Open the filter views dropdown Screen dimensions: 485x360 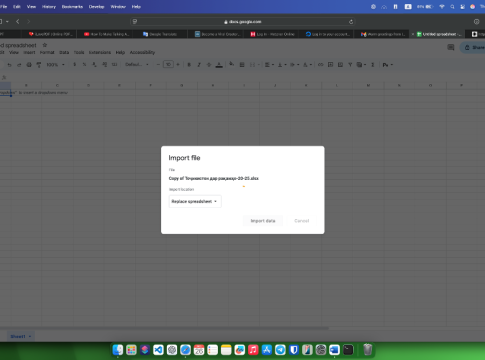(361, 65)
